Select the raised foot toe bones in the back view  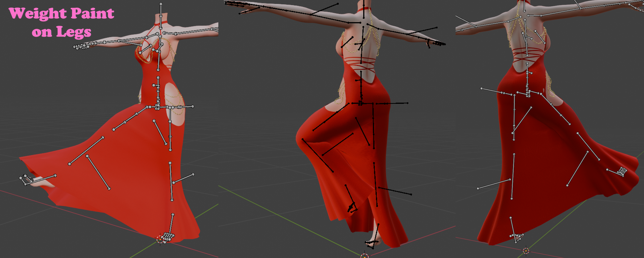622,171
